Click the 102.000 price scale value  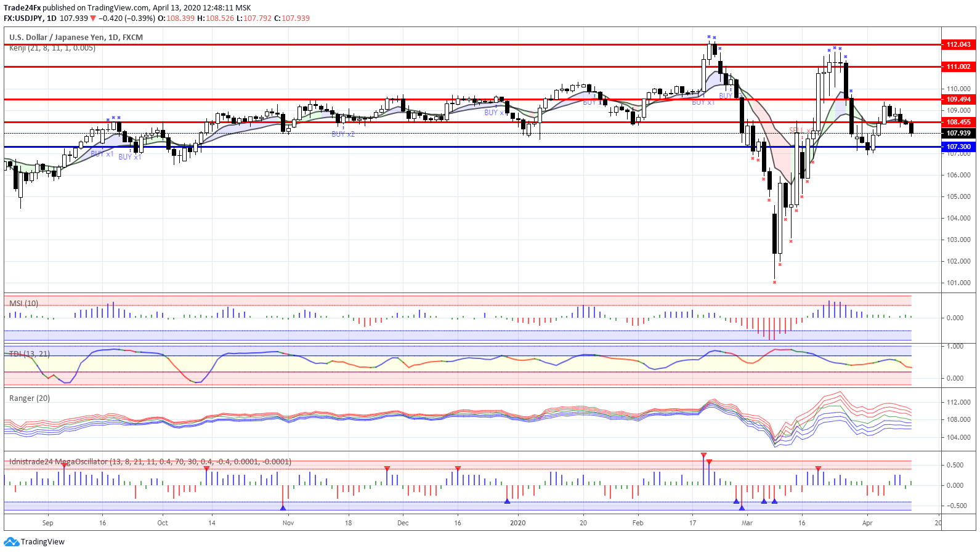click(x=959, y=261)
